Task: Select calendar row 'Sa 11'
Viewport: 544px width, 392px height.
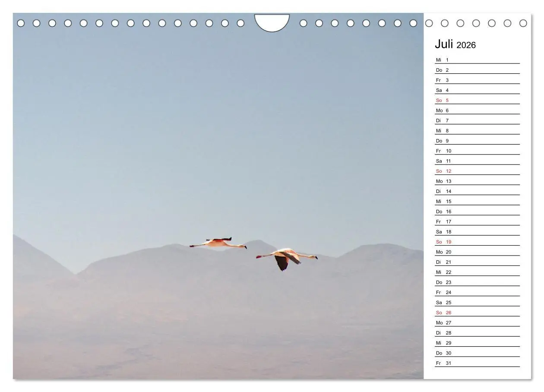Action: coord(477,161)
